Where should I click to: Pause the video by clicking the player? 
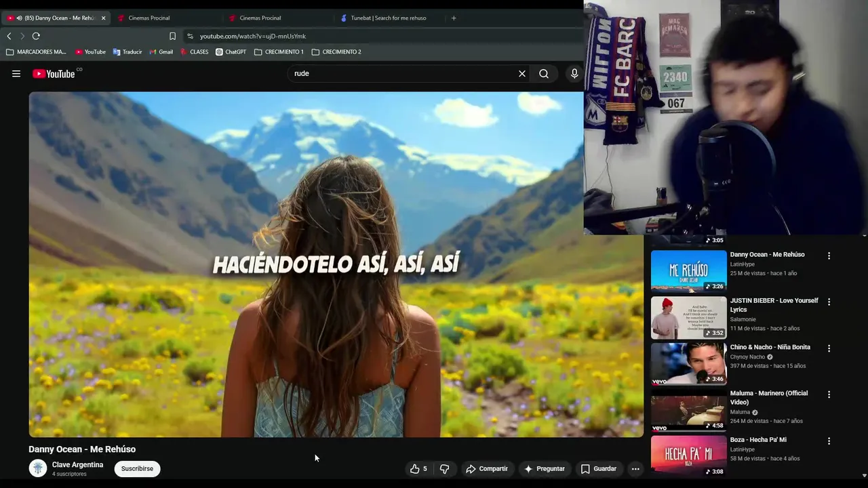pyautogui.click(x=336, y=264)
